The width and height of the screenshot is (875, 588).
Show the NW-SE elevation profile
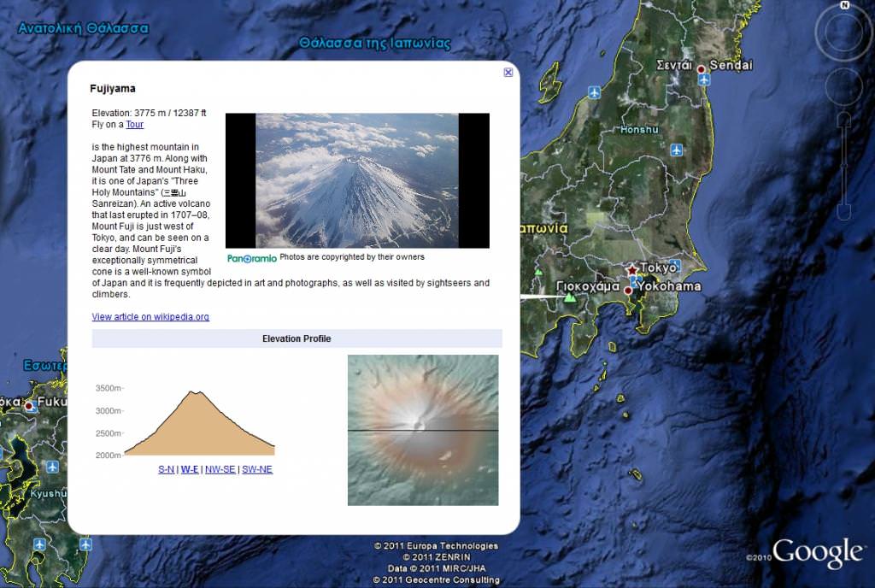pos(220,469)
